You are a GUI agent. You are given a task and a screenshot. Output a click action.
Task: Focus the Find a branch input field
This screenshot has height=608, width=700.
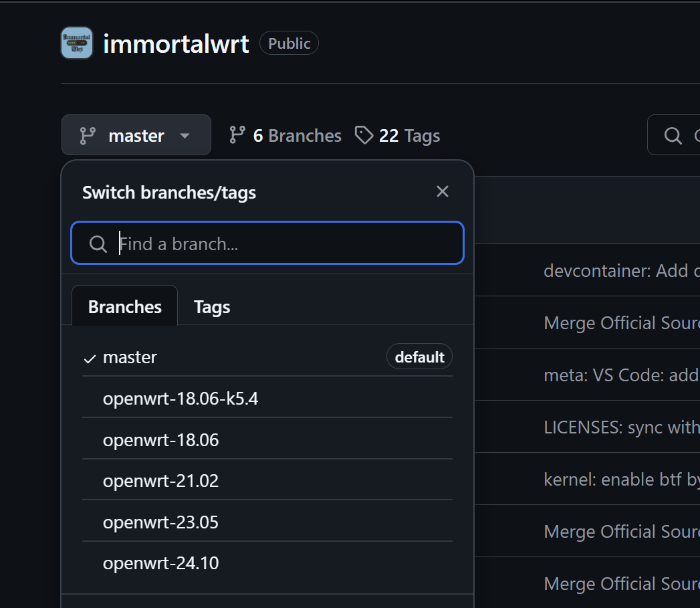pos(267,243)
